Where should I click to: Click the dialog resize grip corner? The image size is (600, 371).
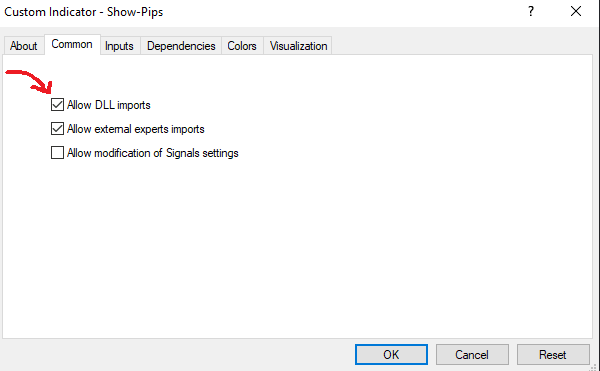pyautogui.click(x=593, y=367)
